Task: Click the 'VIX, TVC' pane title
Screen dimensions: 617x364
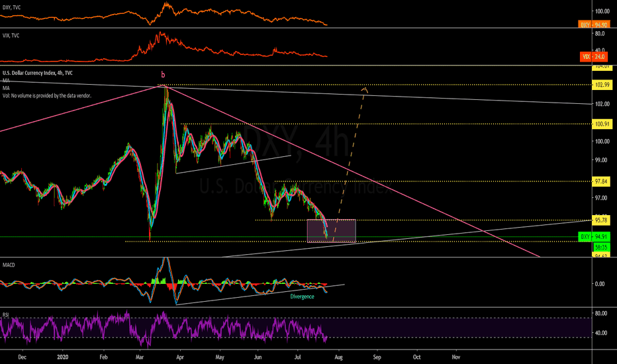Action: [11, 36]
